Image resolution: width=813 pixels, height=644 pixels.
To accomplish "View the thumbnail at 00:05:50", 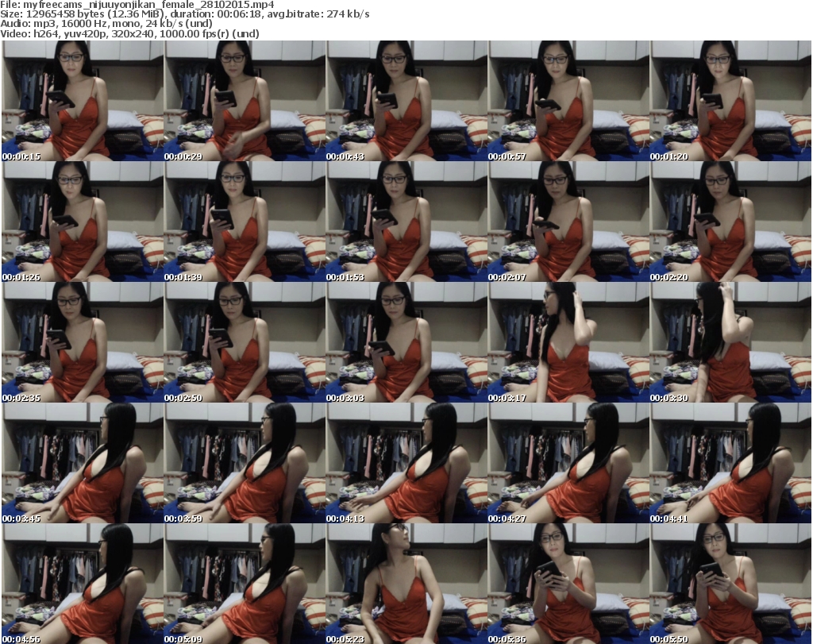I will pos(730,584).
